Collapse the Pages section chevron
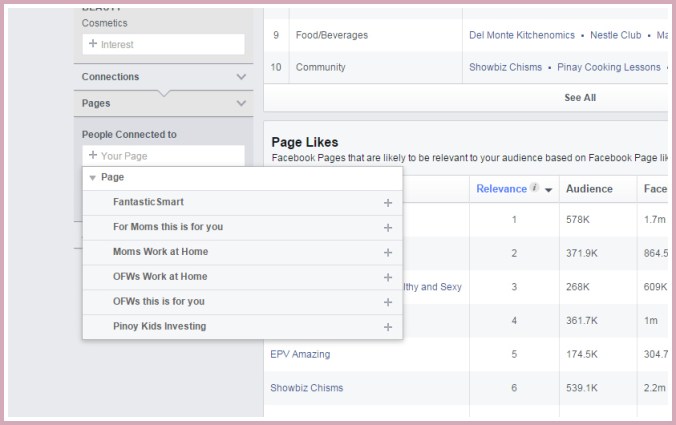The width and height of the screenshot is (676, 425). click(241, 103)
